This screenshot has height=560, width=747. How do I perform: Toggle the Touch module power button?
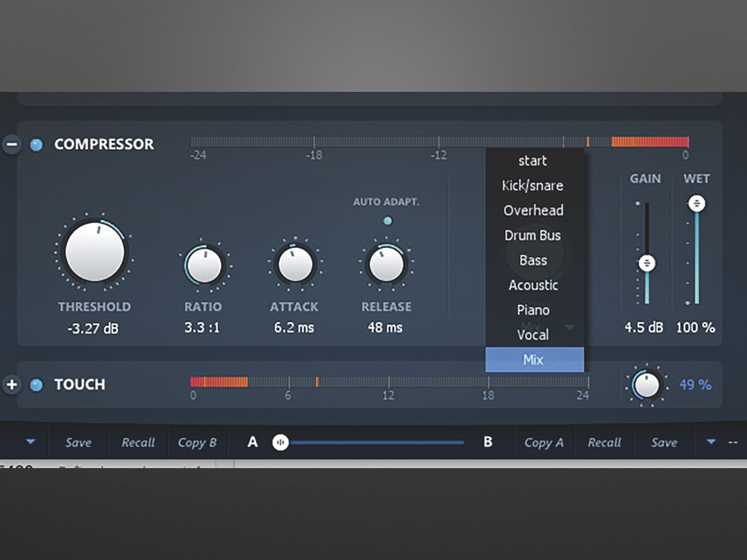(36, 384)
